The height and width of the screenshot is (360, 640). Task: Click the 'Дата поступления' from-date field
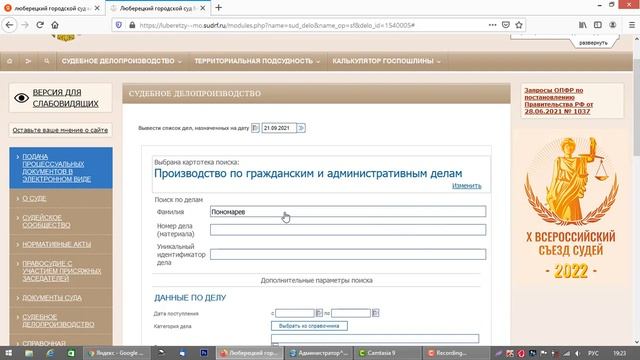[x=295, y=313]
